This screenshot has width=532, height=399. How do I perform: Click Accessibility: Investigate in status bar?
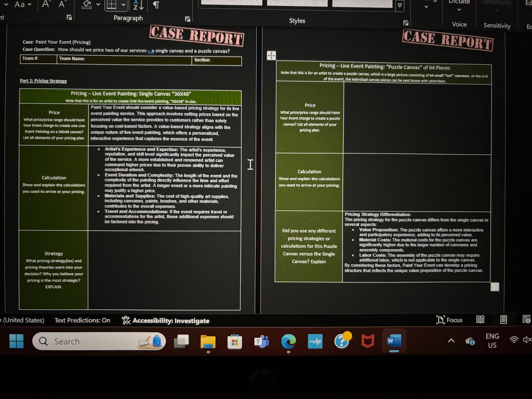coord(166,321)
